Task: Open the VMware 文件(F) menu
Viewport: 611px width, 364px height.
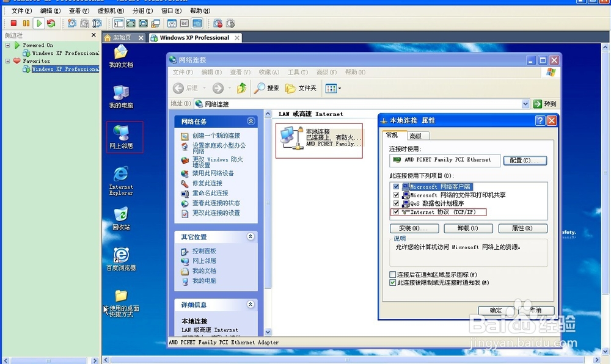Action: (x=21, y=11)
